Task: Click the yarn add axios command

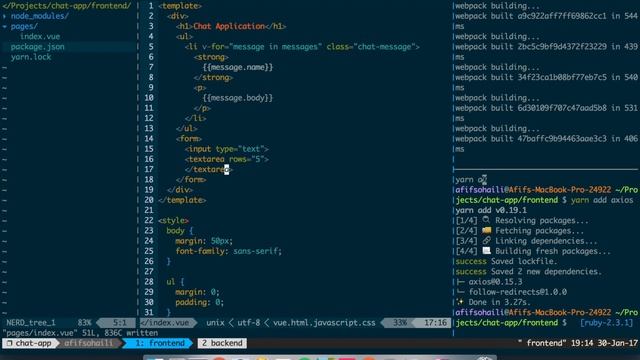Action: (602, 200)
